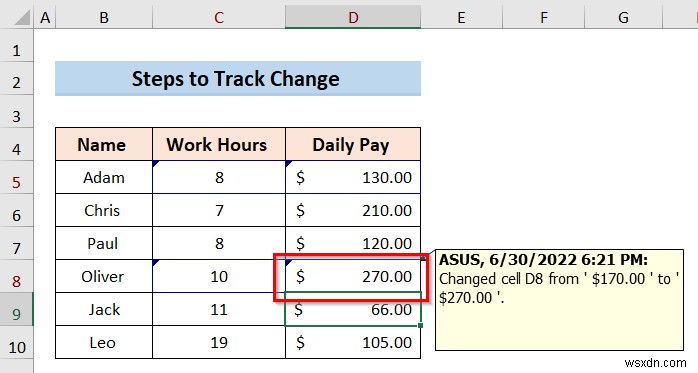The width and height of the screenshot is (698, 373).
Task: Select row 9 header
Action: point(16,309)
